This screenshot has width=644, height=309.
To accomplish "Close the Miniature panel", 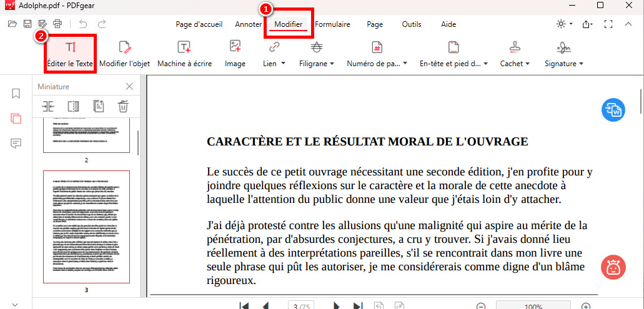I will pos(129,87).
